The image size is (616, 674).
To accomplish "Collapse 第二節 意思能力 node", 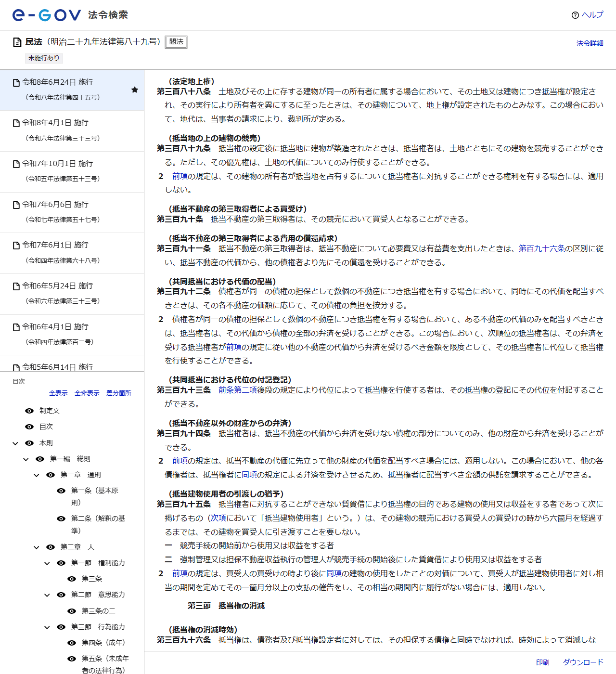I will (47, 595).
